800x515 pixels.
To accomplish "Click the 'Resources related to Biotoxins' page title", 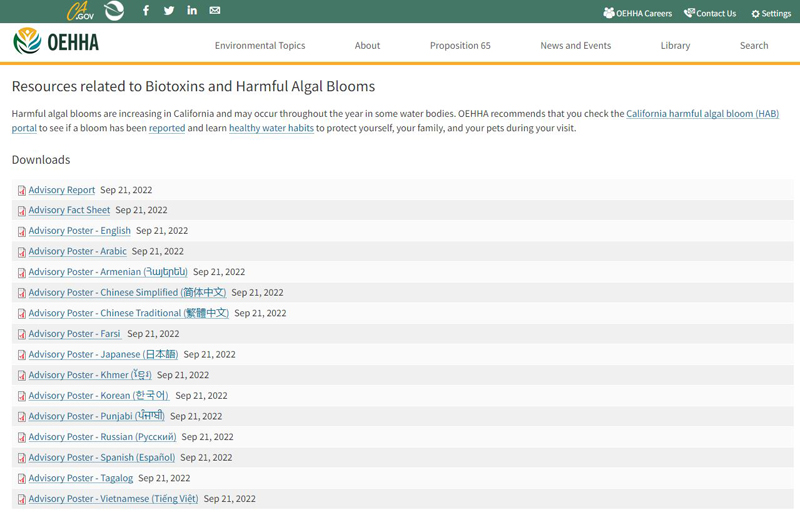I will (x=193, y=86).
